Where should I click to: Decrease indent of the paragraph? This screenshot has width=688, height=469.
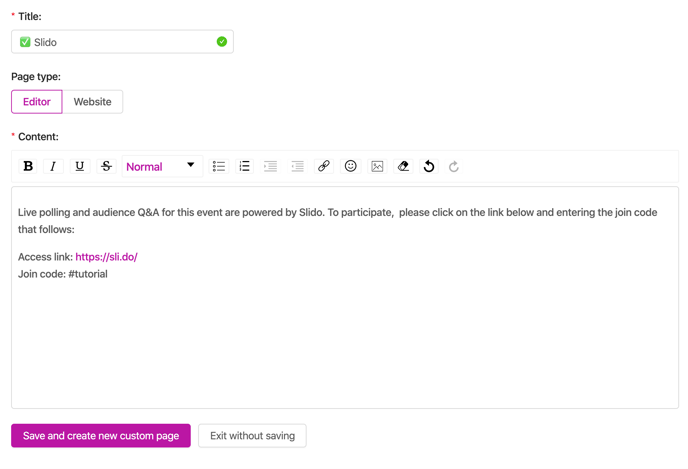click(x=297, y=166)
